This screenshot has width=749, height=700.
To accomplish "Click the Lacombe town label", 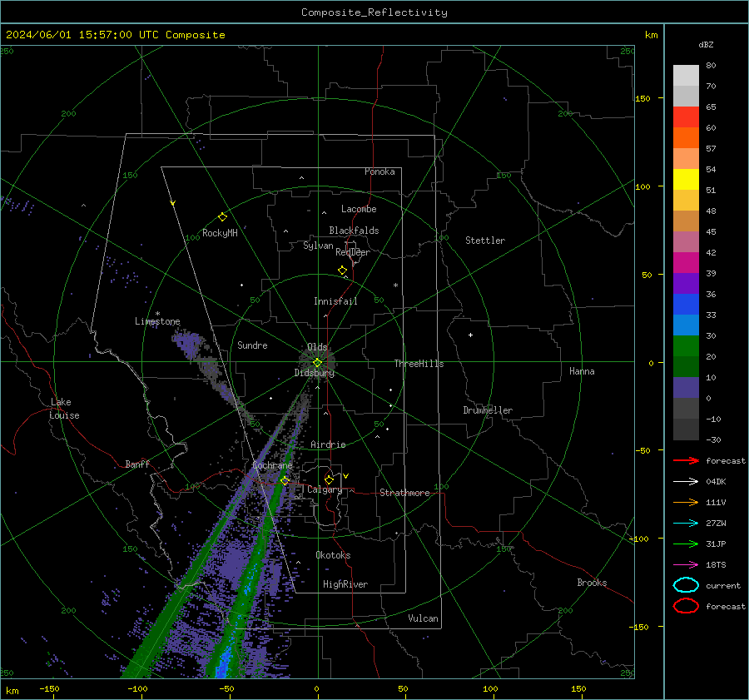I will tap(359, 209).
